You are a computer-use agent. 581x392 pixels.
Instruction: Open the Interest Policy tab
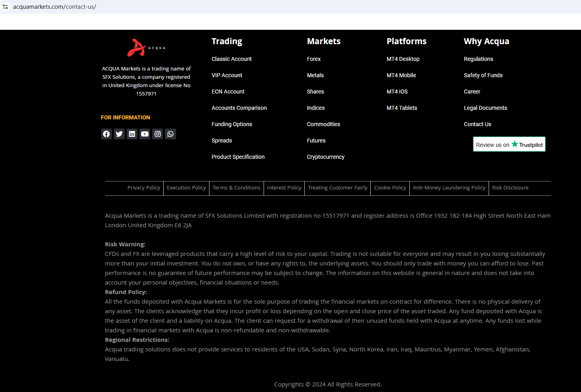tap(284, 188)
